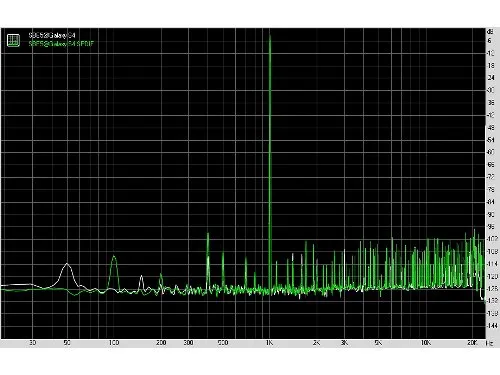The image size is (500, 375).
Task: Click the 1K label on frequency axis
Action: (269, 343)
